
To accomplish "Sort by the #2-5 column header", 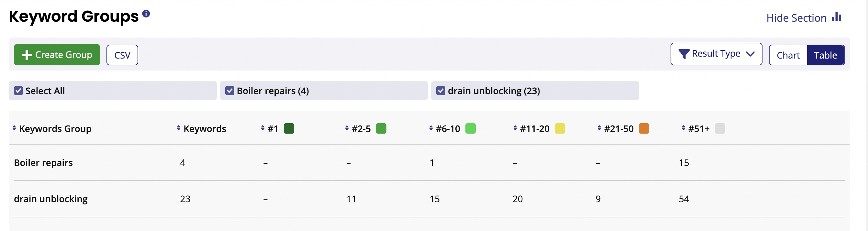I will (x=361, y=129).
